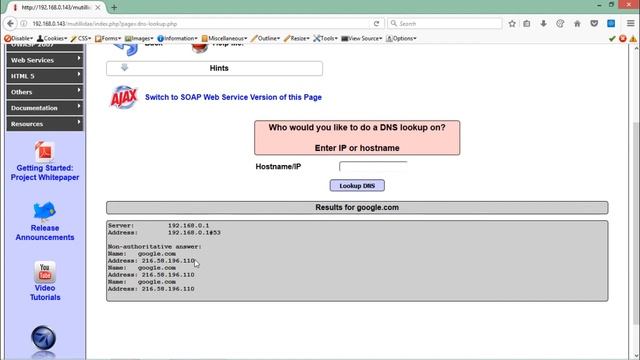Click the green checkmark validation icon
Image resolution: width=640 pixels, height=360 pixels.
point(612,38)
